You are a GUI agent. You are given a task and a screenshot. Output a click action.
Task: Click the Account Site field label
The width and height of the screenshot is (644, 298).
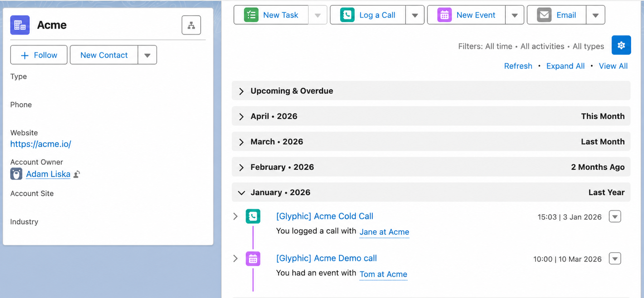32,194
